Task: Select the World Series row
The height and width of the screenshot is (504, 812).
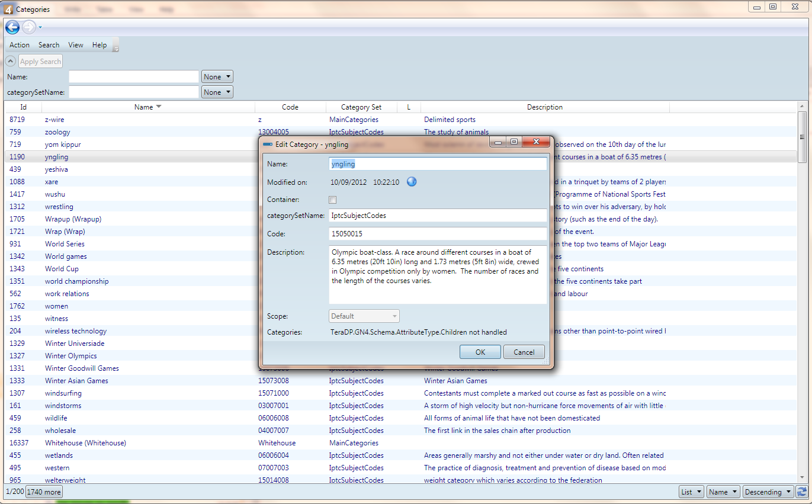Action: pyautogui.click(x=402, y=244)
